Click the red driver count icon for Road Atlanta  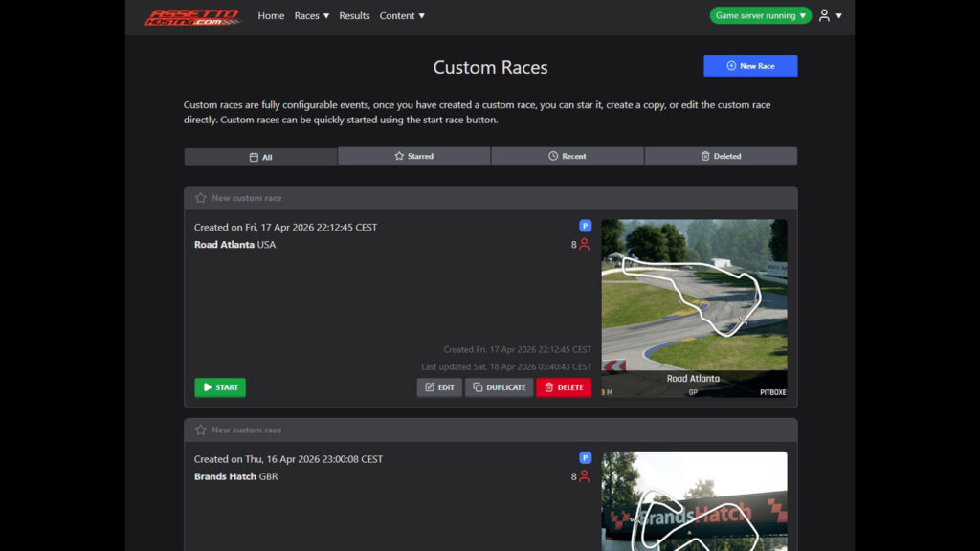585,244
